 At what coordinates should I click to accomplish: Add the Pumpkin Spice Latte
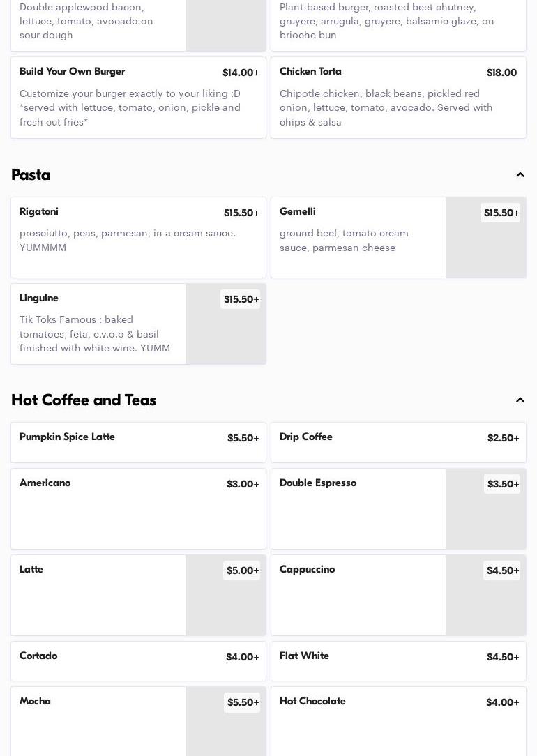click(138, 442)
